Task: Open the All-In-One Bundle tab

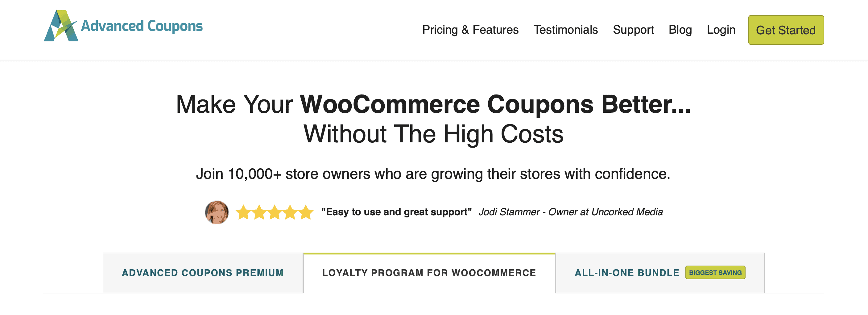Action: 627,272
